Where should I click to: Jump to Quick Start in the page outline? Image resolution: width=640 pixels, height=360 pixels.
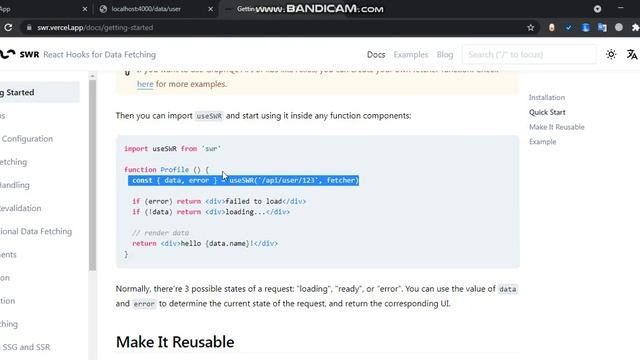[x=547, y=112]
